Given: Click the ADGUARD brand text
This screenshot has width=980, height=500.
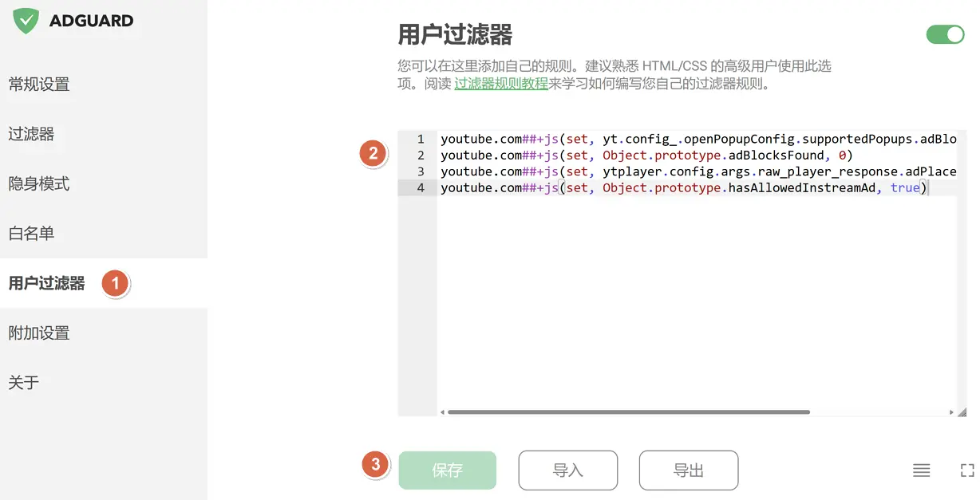Looking at the screenshot, I should pyautogui.click(x=91, y=22).
